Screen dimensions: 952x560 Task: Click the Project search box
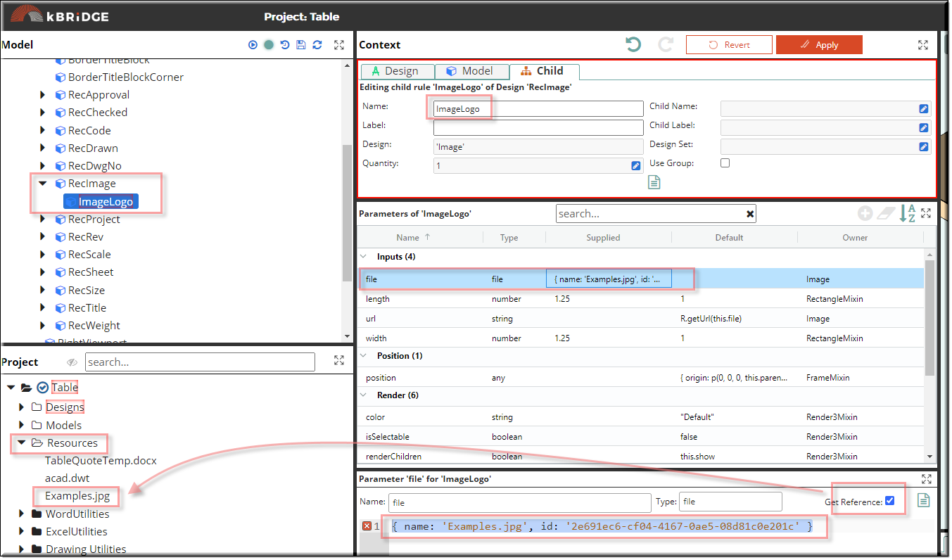pos(200,362)
